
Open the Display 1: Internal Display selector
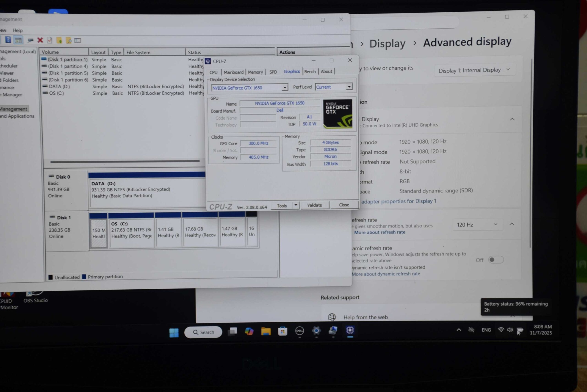pos(474,70)
